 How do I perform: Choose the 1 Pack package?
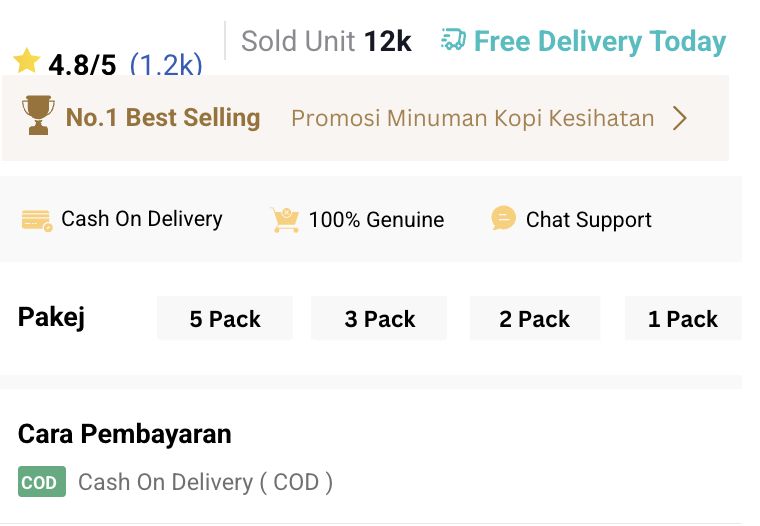click(683, 319)
